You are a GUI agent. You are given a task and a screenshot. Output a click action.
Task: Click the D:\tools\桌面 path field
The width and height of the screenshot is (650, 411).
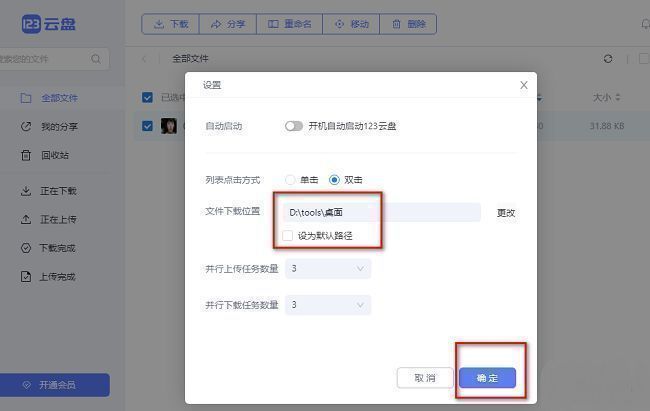(x=382, y=212)
